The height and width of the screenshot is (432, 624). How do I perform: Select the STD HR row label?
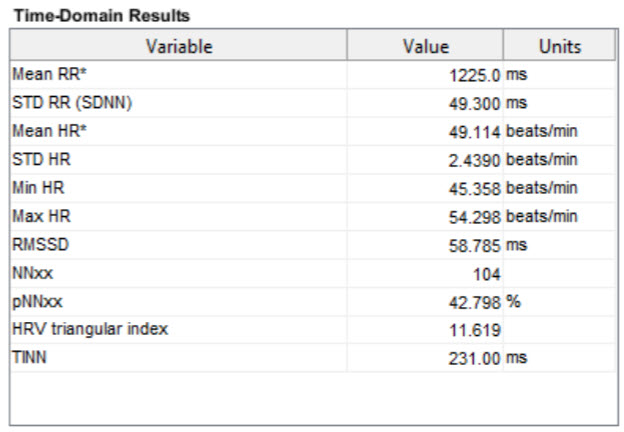click(35, 159)
